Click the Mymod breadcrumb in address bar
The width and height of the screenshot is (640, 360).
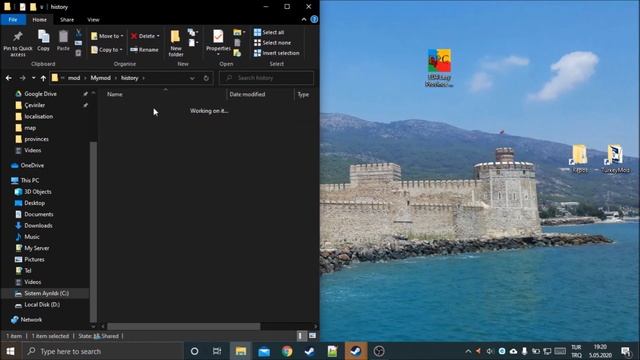(100, 78)
